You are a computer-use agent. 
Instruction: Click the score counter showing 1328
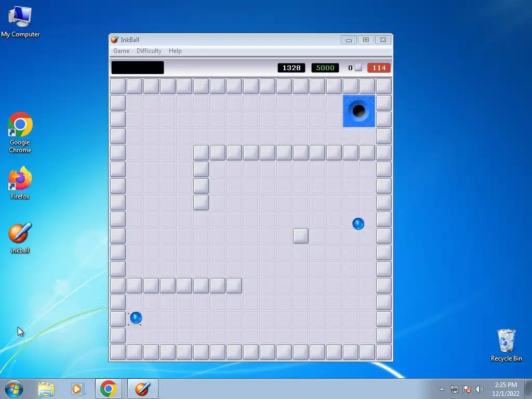(291, 68)
